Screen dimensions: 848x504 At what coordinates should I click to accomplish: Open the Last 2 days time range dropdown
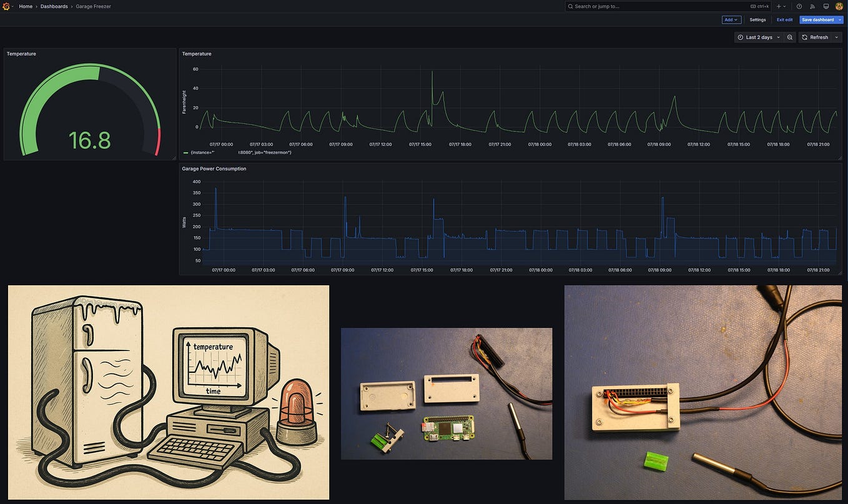point(758,37)
